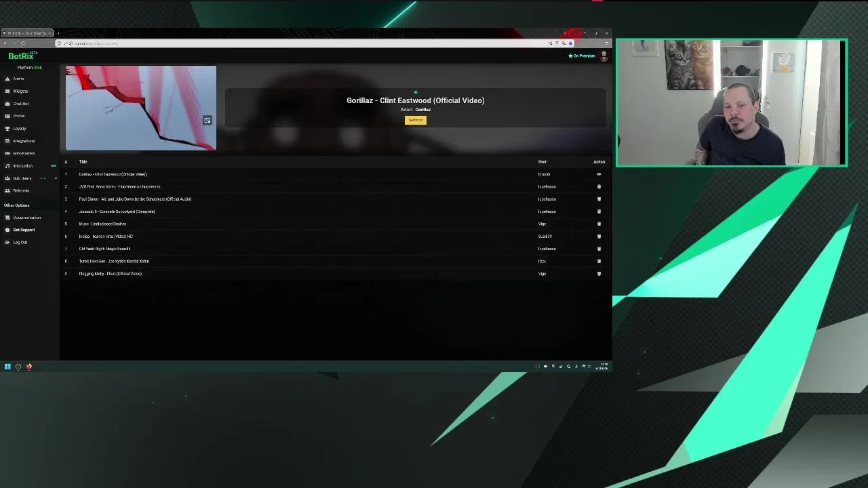Delete the Flogging Molly Float song
The image size is (868, 488).
(x=599, y=274)
